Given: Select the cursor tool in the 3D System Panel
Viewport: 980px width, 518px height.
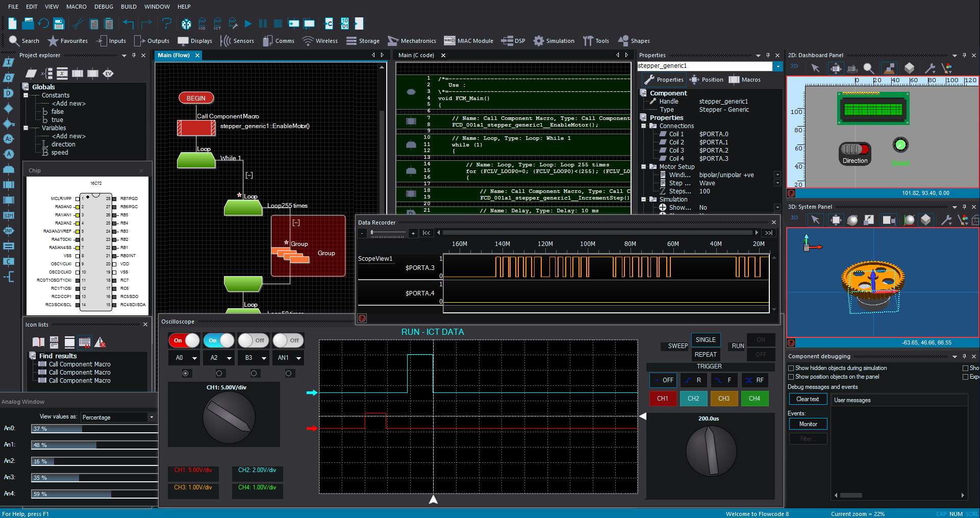Looking at the screenshot, I should point(816,219).
